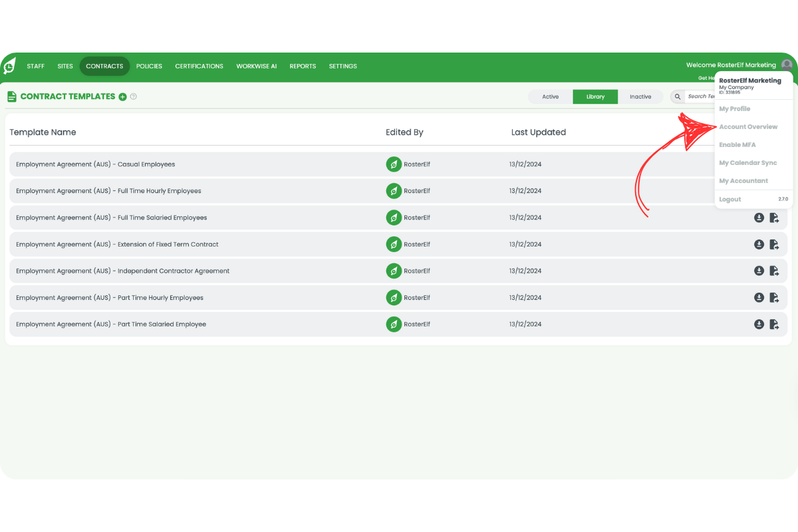Open My Calendar Sync

[x=748, y=163]
